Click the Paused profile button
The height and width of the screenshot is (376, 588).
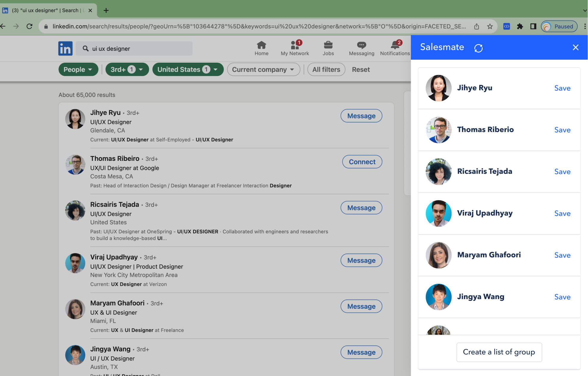[x=559, y=26]
